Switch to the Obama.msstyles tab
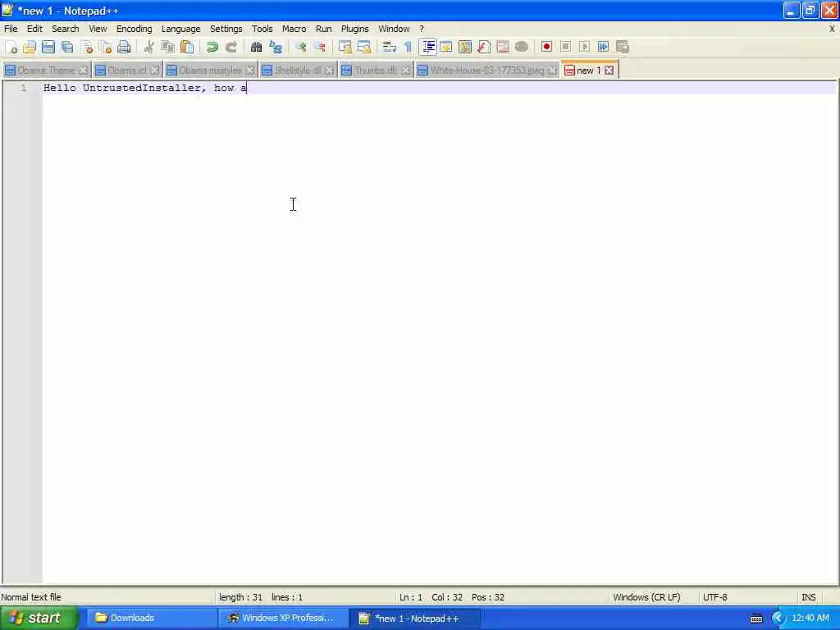Viewport: 840px width, 630px height. [x=210, y=71]
